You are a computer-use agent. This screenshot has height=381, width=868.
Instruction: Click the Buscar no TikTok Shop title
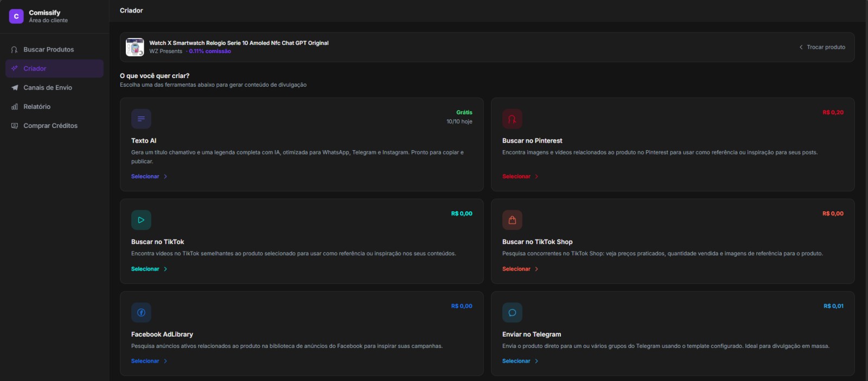[537, 242]
